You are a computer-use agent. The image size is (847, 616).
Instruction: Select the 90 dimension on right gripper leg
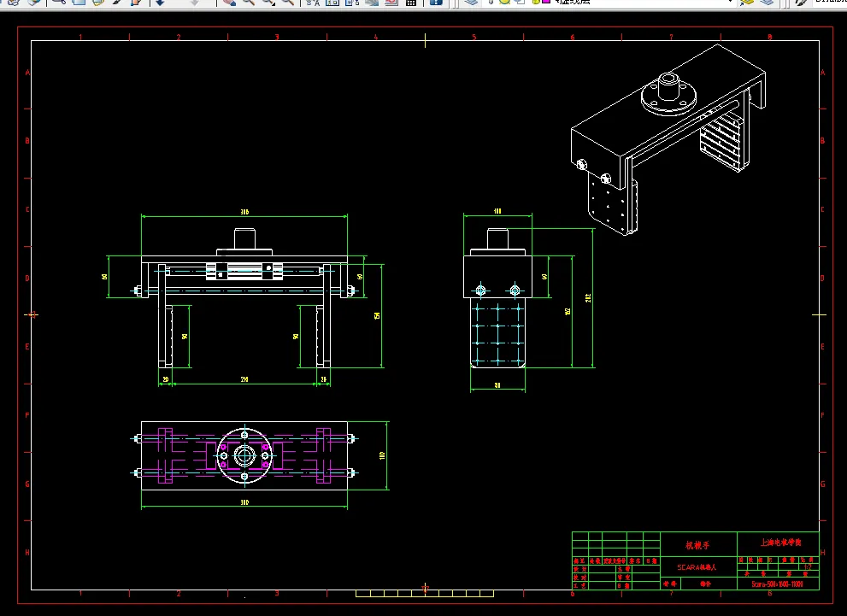coord(296,337)
